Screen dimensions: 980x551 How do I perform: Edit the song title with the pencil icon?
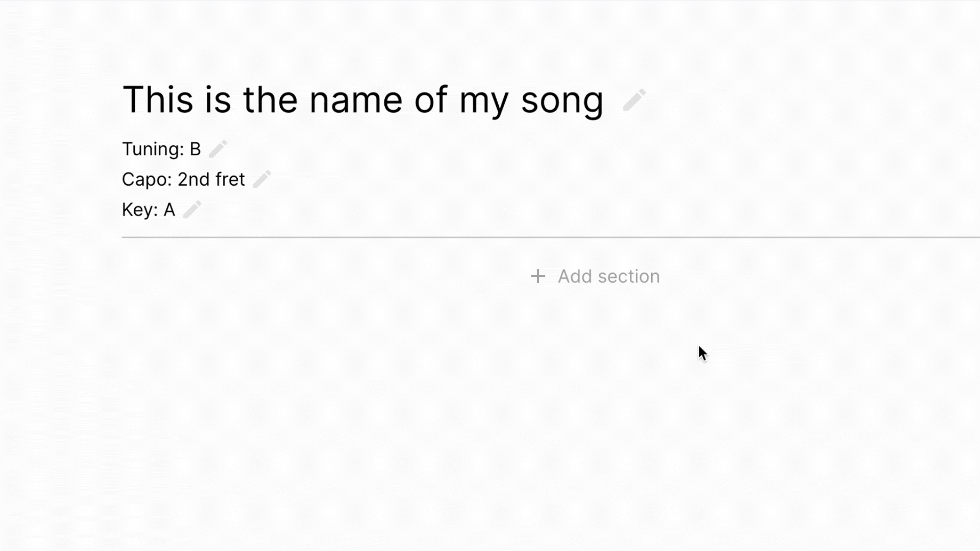(x=634, y=100)
